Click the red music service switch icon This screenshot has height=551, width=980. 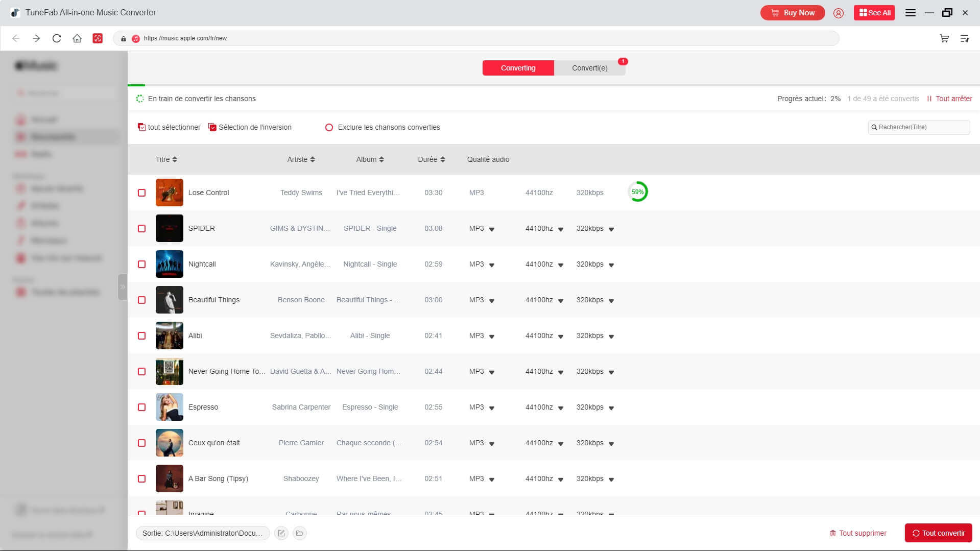point(98,38)
